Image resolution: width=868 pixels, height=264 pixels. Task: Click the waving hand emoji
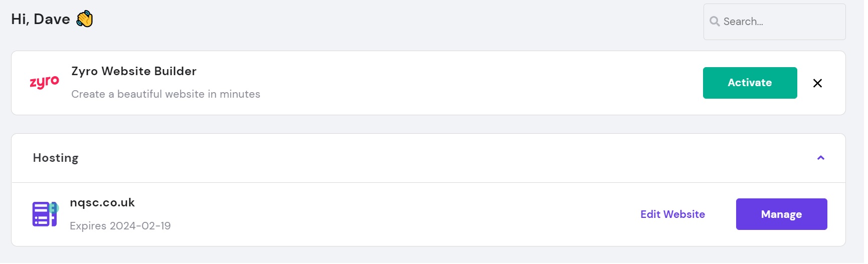(85, 19)
